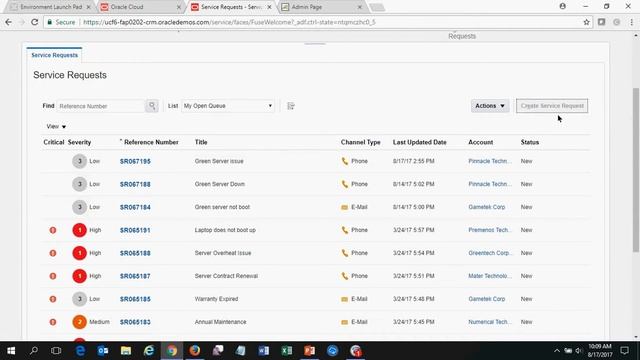Select title Warranty Expired

pos(216,299)
